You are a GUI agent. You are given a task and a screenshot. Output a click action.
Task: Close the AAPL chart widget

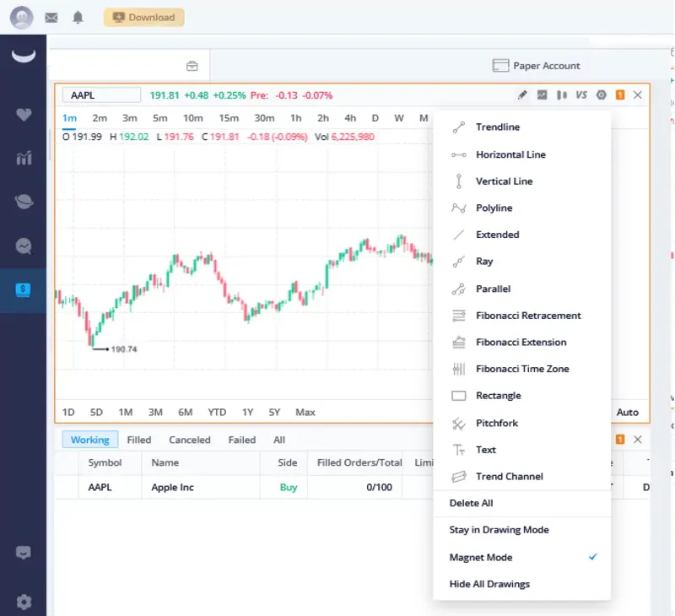638,95
